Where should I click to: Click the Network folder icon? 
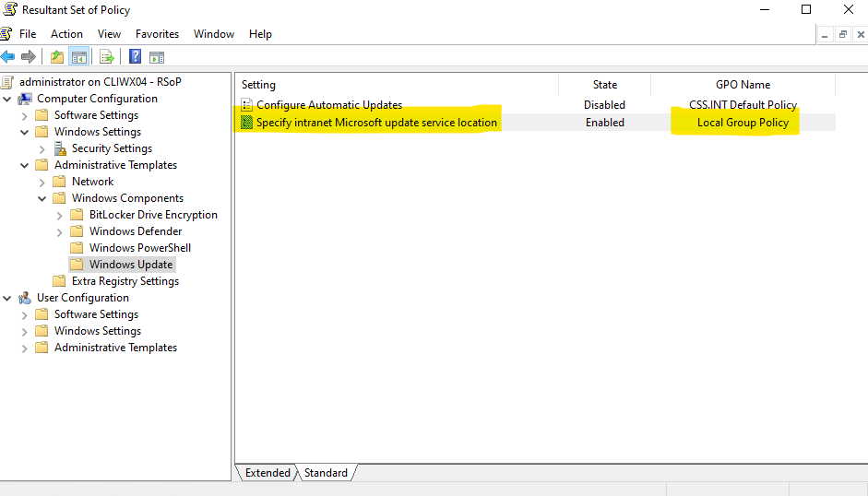59,182
